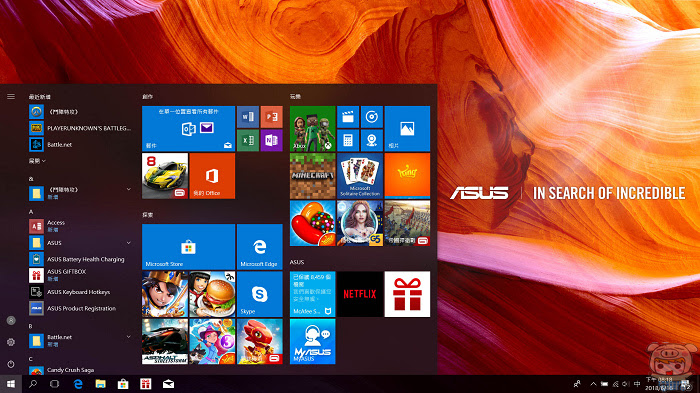Image resolution: width=700 pixels, height=393 pixels.
Task: Open File Explorer from the taskbar
Action: pyautogui.click(x=100, y=384)
